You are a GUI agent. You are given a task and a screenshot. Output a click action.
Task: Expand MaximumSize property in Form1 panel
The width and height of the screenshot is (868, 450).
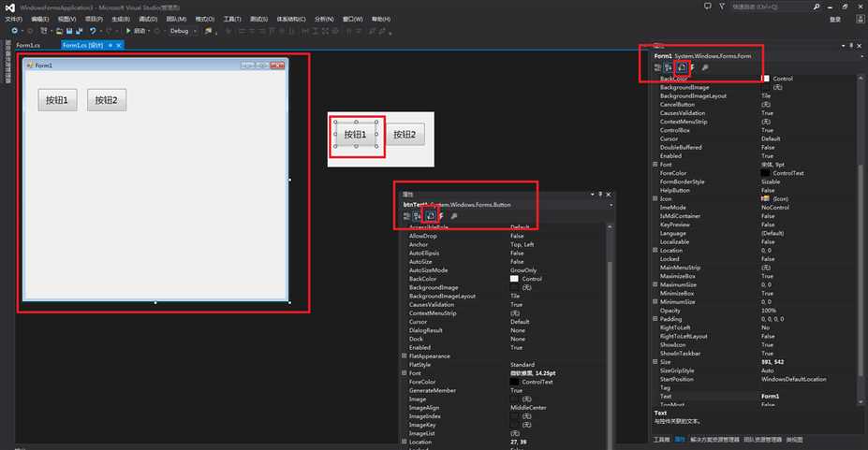[655, 284]
